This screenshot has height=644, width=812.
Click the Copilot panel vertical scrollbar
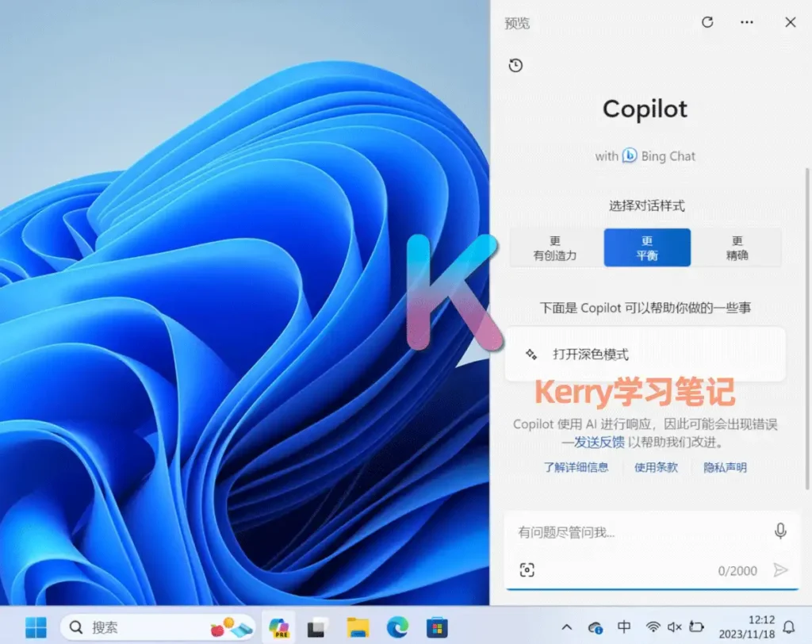pos(806,328)
